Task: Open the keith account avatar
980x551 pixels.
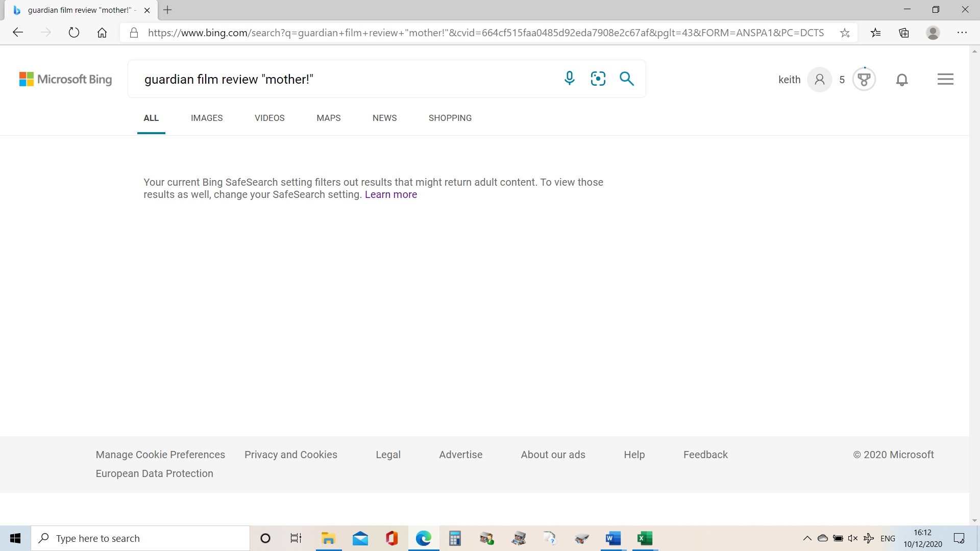Action: [x=820, y=80]
